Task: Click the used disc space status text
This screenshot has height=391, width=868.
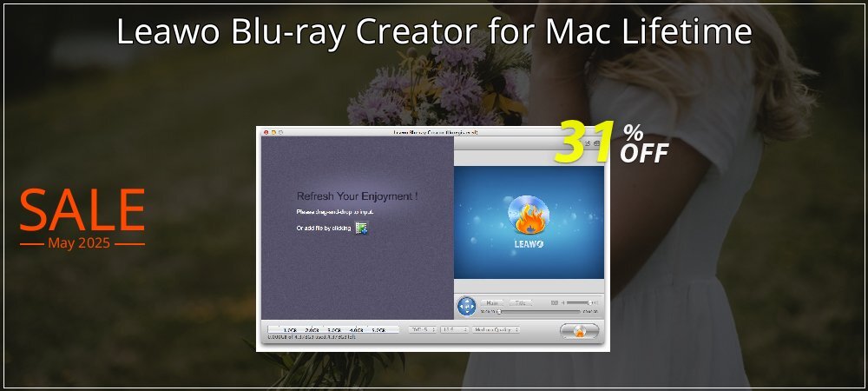Action: tap(312, 337)
